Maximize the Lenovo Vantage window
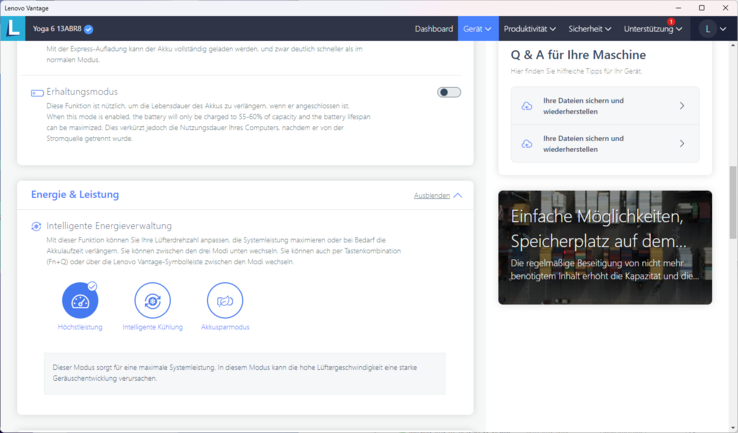The height and width of the screenshot is (433, 738). 701,8
